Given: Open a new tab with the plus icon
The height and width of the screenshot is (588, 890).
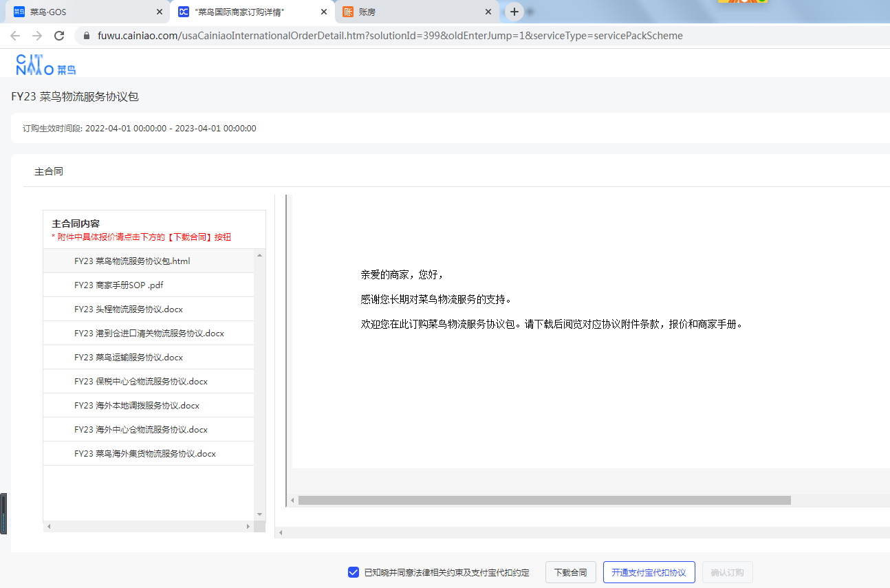Looking at the screenshot, I should point(514,12).
